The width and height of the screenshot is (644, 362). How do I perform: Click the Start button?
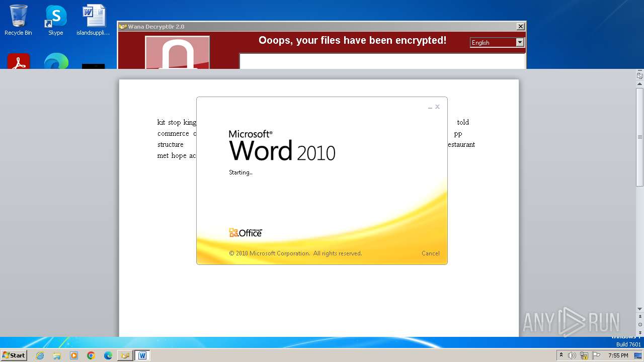tap(14, 355)
